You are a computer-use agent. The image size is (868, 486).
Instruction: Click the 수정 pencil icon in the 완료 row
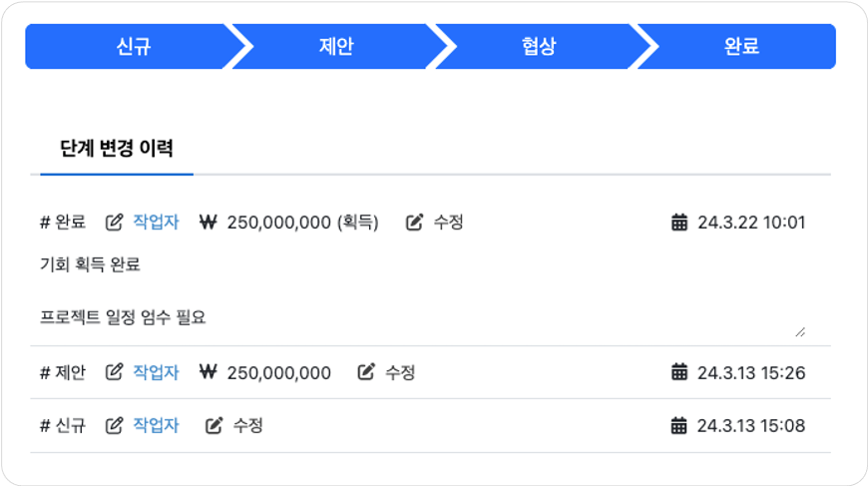point(415,222)
